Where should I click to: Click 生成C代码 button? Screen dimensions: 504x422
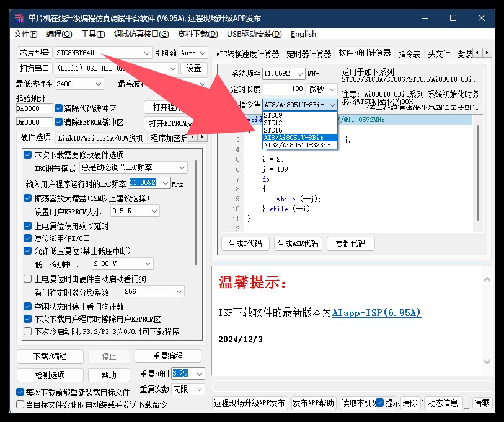pos(245,244)
